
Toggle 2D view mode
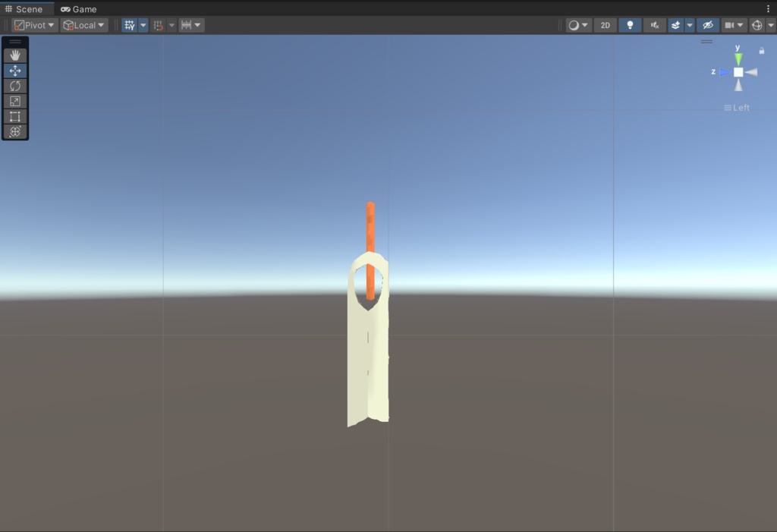tap(605, 25)
